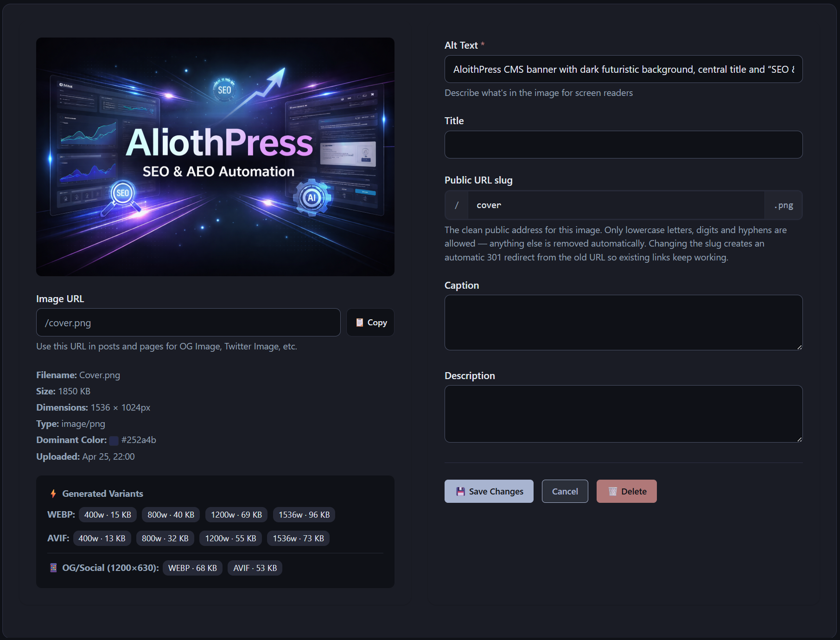Open the AliothPress cover image preview

click(215, 157)
